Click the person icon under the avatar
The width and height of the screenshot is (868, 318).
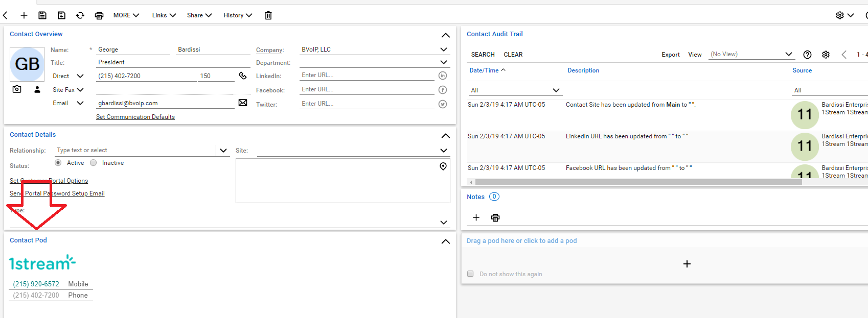pyautogui.click(x=37, y=89)
